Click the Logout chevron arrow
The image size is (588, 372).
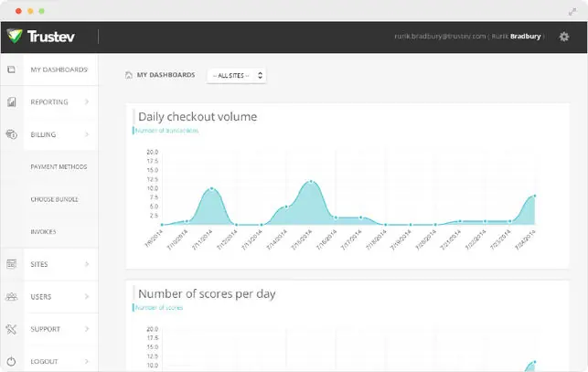[87, 361]
